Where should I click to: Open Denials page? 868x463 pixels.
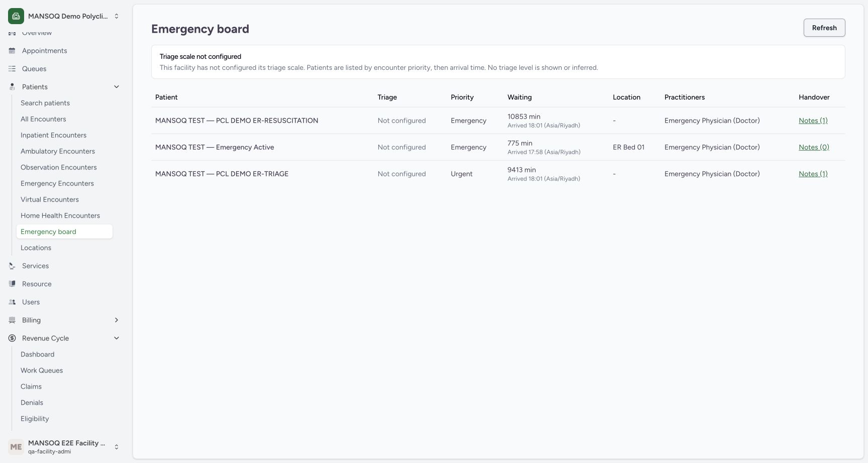[32, 403]
